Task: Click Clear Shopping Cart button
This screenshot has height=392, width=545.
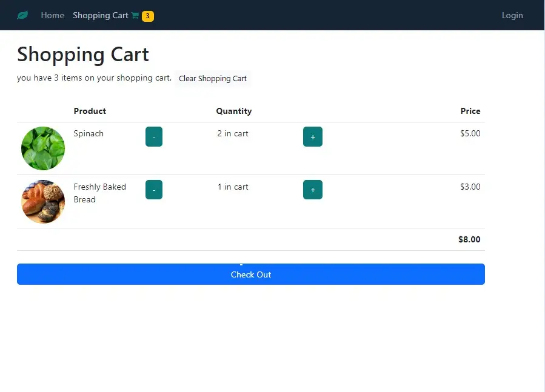Action: [x=213, y=79]
